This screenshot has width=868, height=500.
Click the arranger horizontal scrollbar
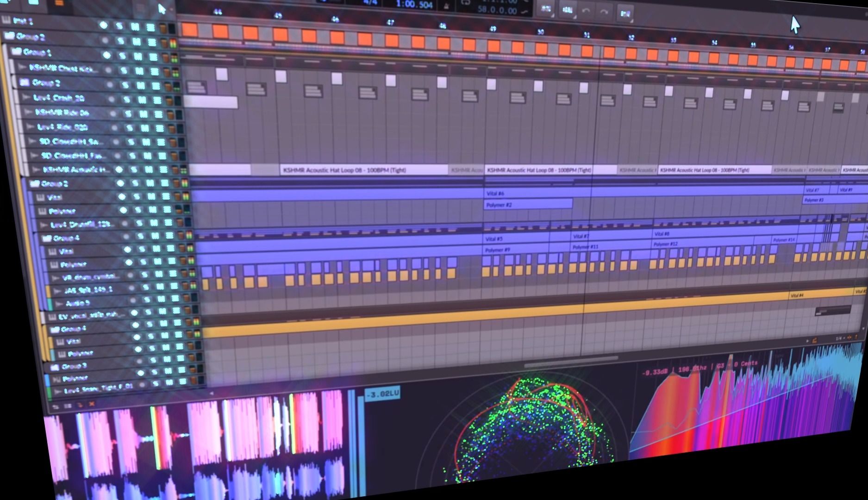tap(571, 361)
